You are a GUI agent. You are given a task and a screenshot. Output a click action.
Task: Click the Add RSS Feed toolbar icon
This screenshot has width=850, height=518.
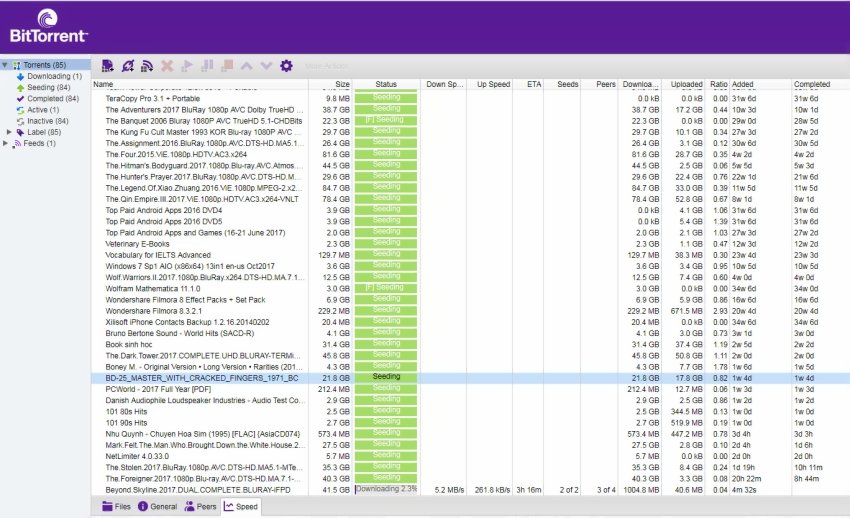tap(147, 66)
